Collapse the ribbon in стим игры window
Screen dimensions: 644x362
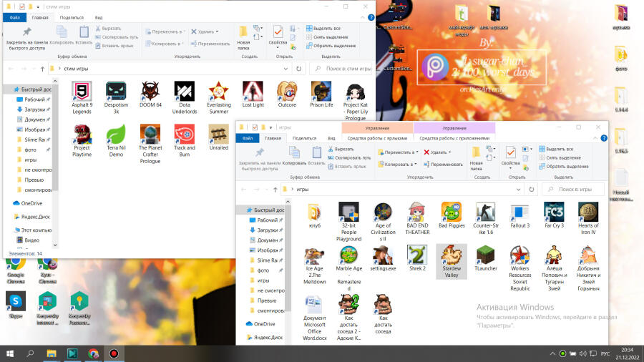point(362,18)
